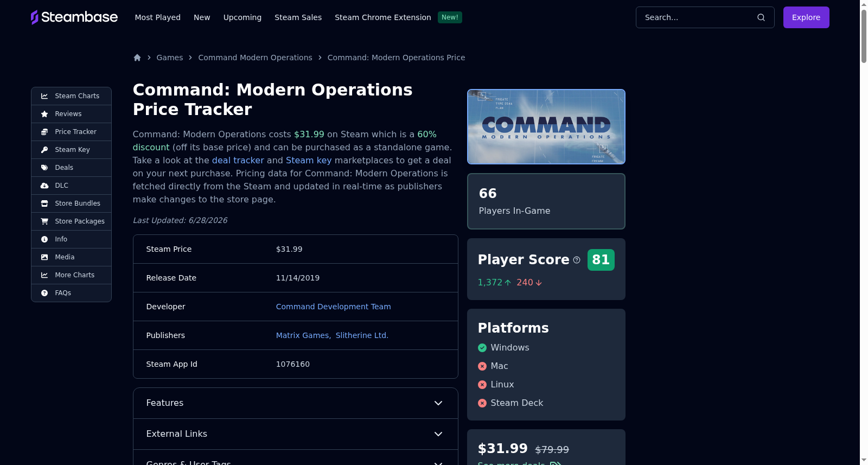868x465 pixels.
Task: Click the New! badge
Action: click(450, 17)
